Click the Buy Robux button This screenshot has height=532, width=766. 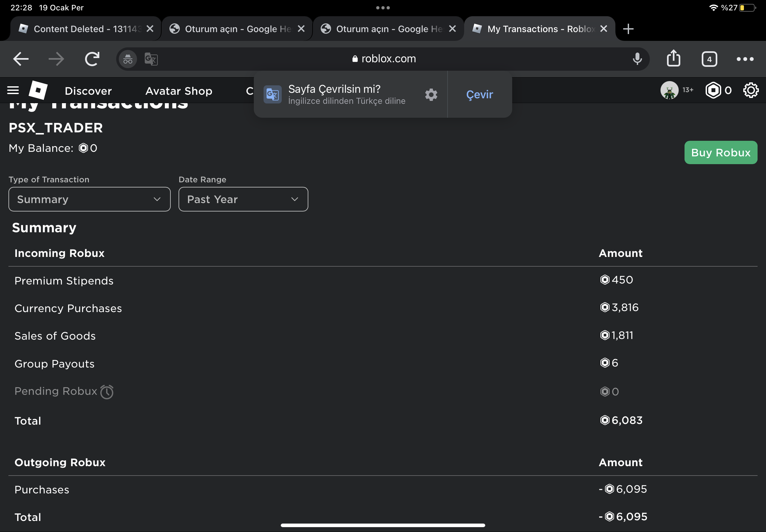[720, 153]
